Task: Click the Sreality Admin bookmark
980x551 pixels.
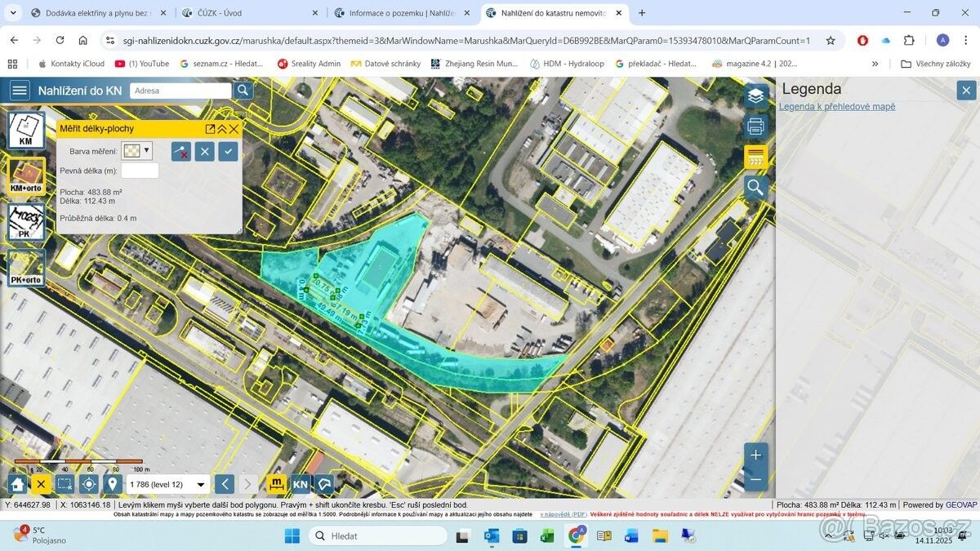Action: pos(309,64)
